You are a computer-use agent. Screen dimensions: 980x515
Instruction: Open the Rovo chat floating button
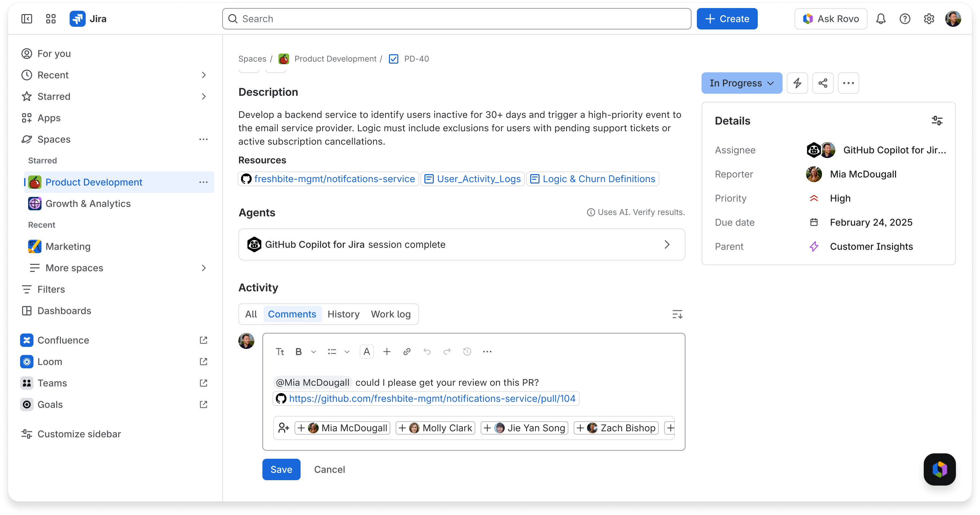click(939, 469)
